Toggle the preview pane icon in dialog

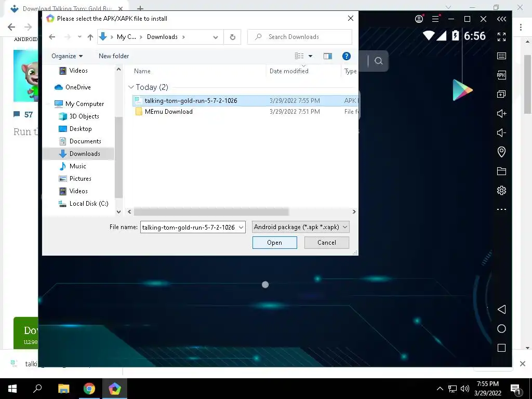(328, 56)
